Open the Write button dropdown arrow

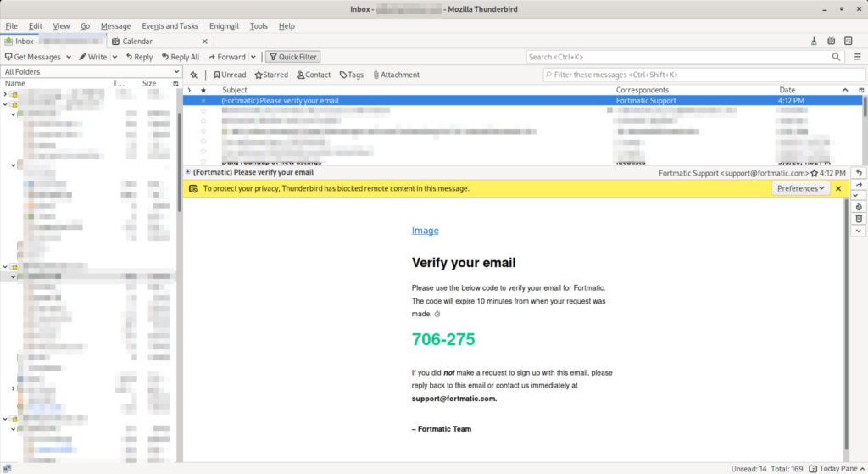point(114,57)
